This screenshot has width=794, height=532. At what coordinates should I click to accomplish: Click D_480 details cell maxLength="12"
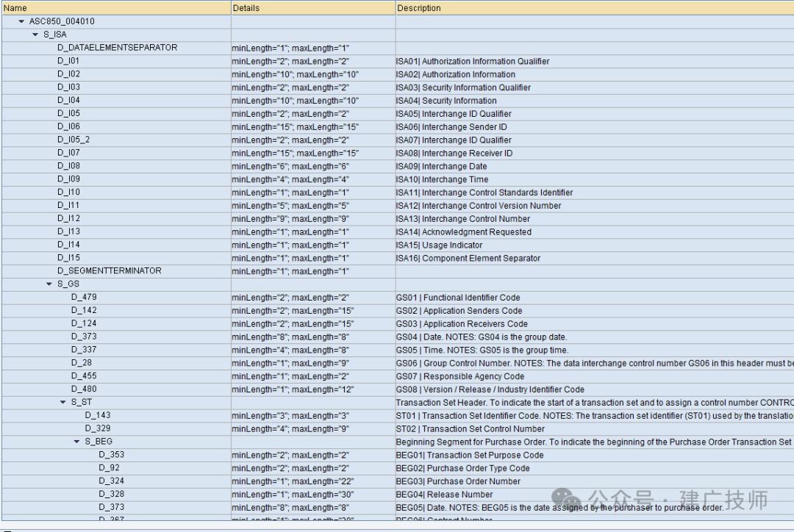tap(323, 389)
